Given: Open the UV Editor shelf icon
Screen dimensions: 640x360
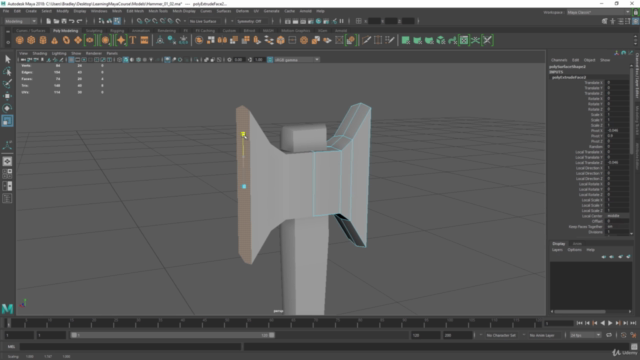Looking at the screenshot, I should (464, 40).
